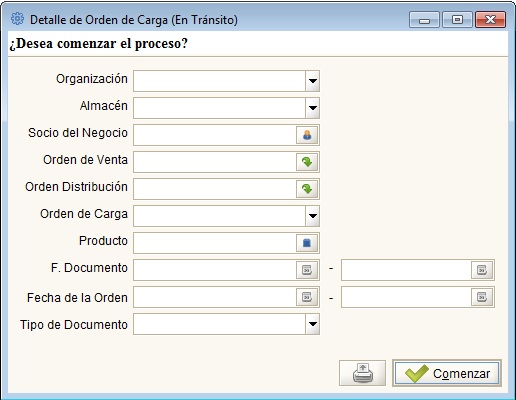Viewport: 516px width, 400px height.
Task: Open the Orden de Carga dropdown list
Action: (313, 216)
